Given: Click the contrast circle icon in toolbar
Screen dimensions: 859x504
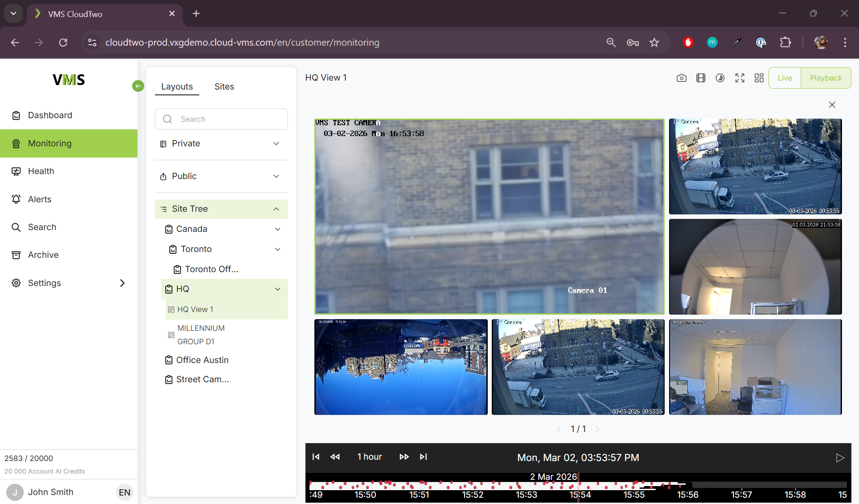Looking at the screenshot, I should tap(720, 78).
